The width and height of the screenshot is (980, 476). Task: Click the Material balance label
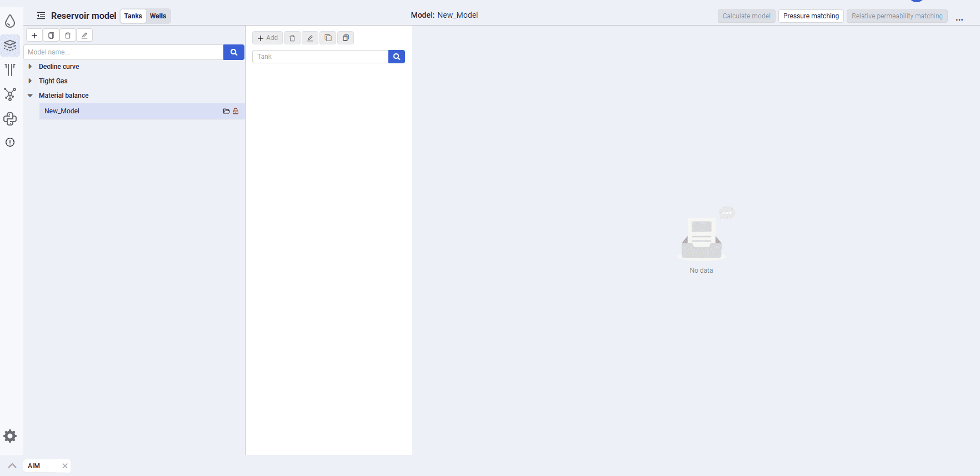[x=64, y=96]
